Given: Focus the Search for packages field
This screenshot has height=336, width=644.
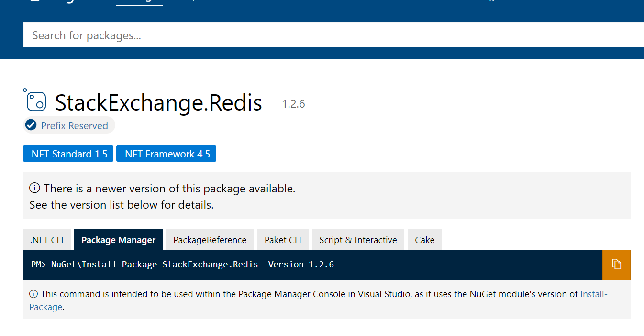Looking at the screenshot, I should pos(333,35).
